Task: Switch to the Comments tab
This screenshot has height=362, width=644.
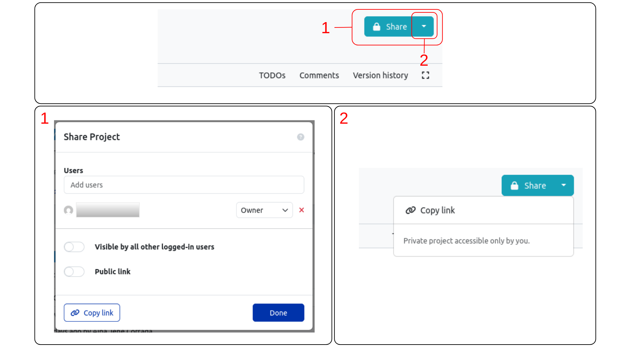Action: point(319,75)
